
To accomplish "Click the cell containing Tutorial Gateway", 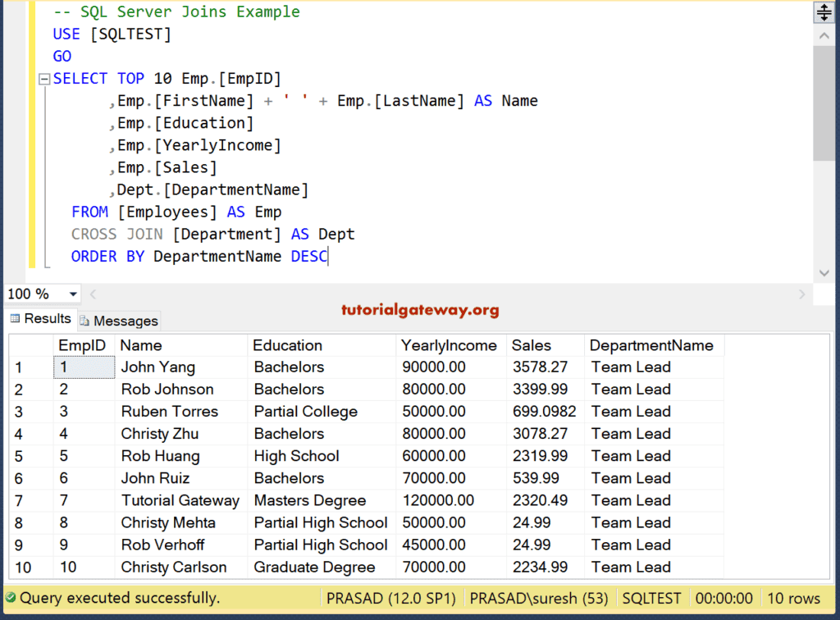I will pos(180,500).
